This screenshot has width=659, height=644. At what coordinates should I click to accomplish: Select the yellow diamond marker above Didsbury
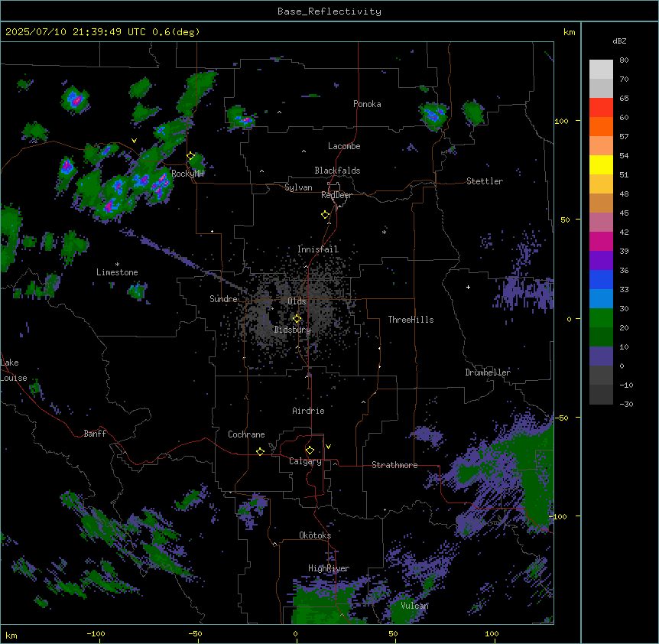point(297,319)
